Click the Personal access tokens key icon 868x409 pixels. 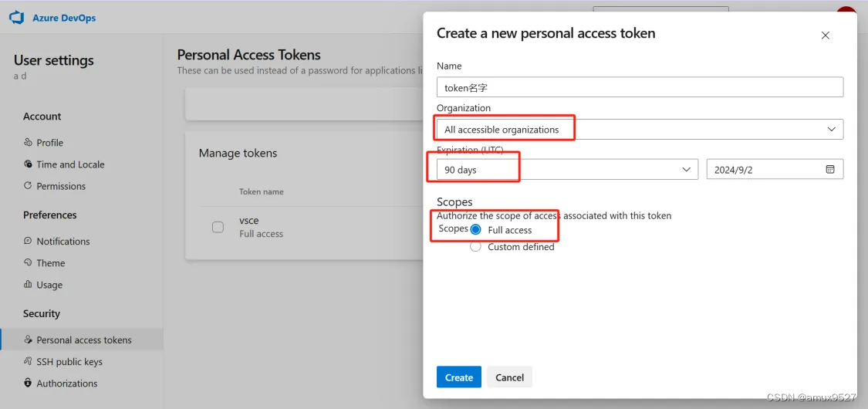29,340
